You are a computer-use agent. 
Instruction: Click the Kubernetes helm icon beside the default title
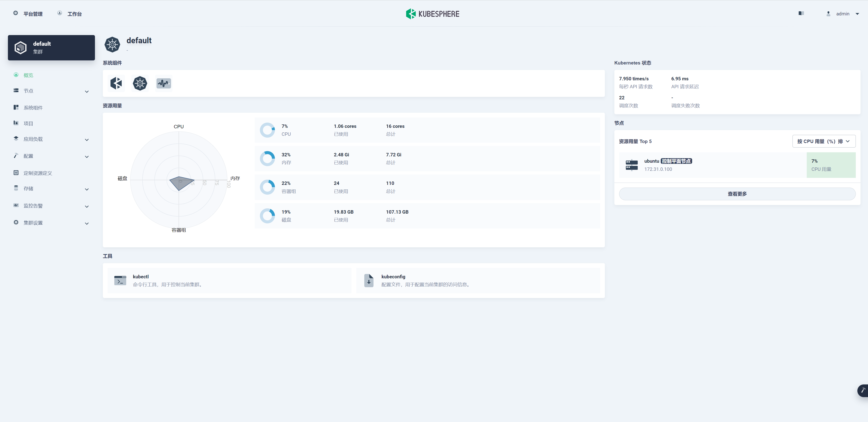pyautogui.click(x=112, y=45)
